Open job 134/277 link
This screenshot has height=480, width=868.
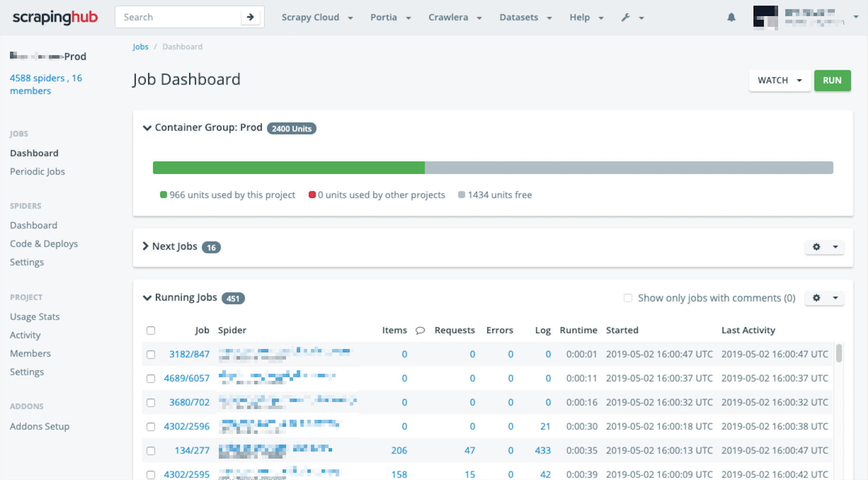[192, 450]
